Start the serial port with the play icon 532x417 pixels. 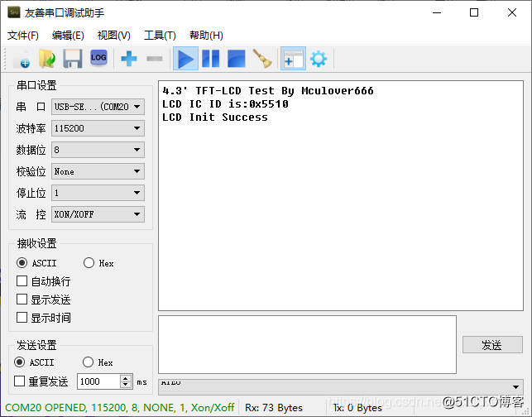point(185,59)
